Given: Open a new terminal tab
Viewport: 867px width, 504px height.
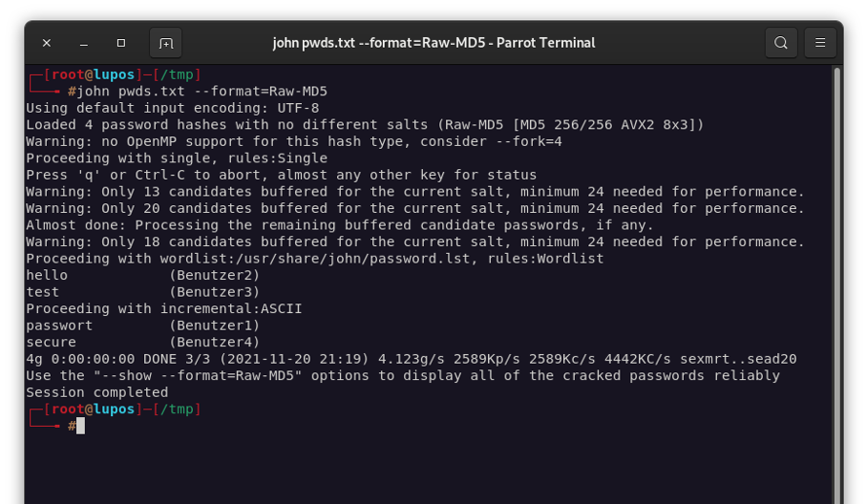Looking at the screenshot, I should click(166, 43).
